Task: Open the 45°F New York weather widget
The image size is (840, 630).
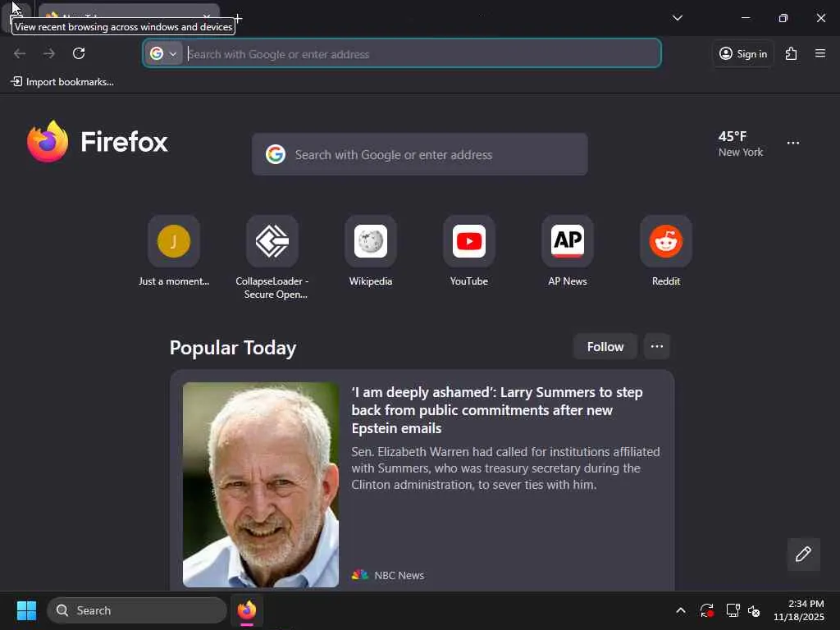Action: [x=742, y=144]
